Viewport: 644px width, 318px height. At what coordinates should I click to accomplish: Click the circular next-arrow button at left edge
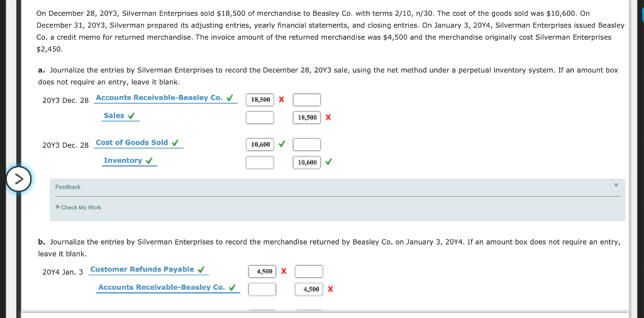coord(19,179)
